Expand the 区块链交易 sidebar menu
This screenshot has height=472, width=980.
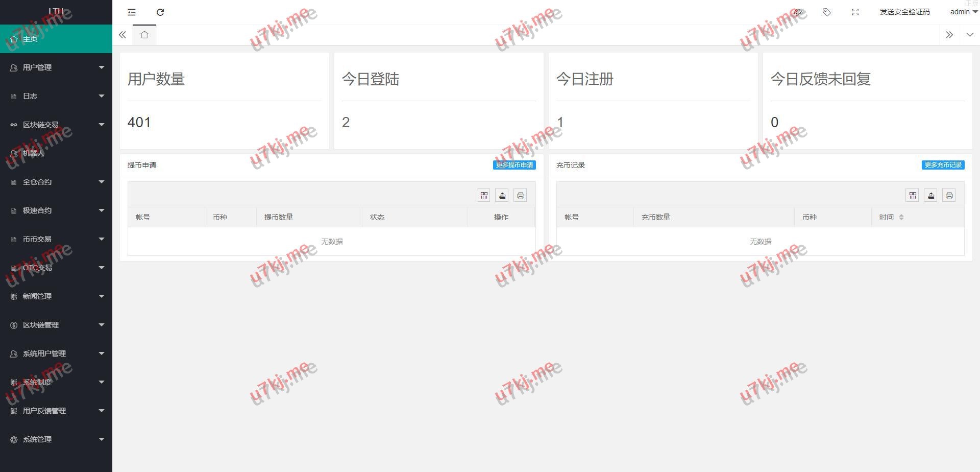point(56,125)
